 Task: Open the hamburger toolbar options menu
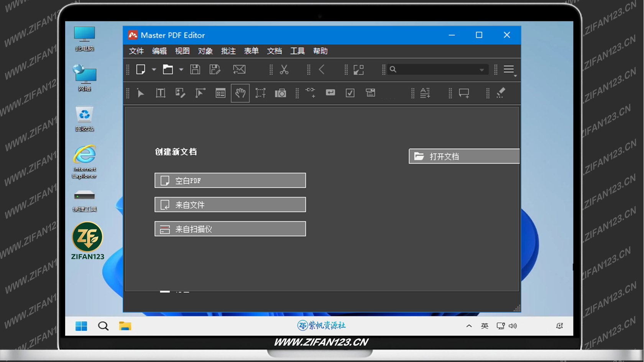pyautogui.click(x=509, y=69)
